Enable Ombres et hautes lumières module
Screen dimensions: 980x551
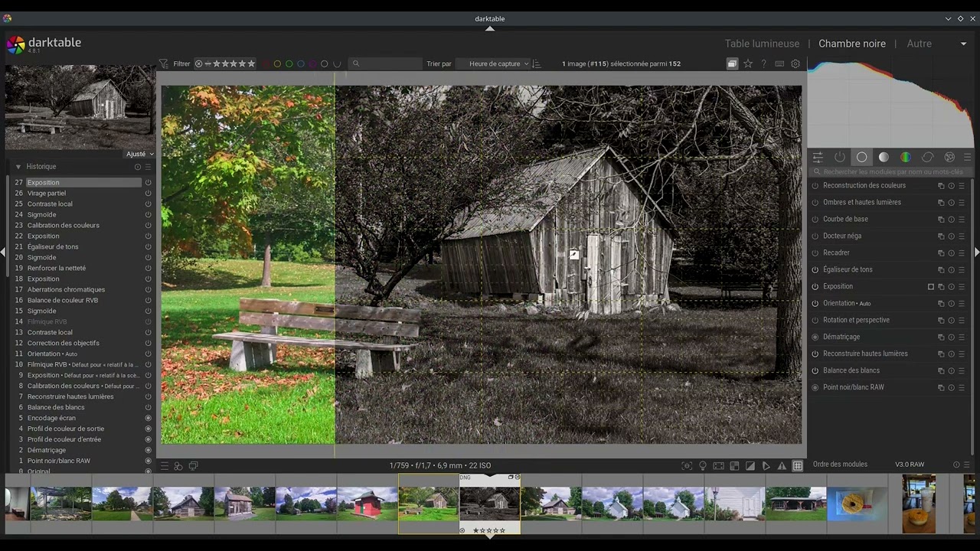point(815,202)
